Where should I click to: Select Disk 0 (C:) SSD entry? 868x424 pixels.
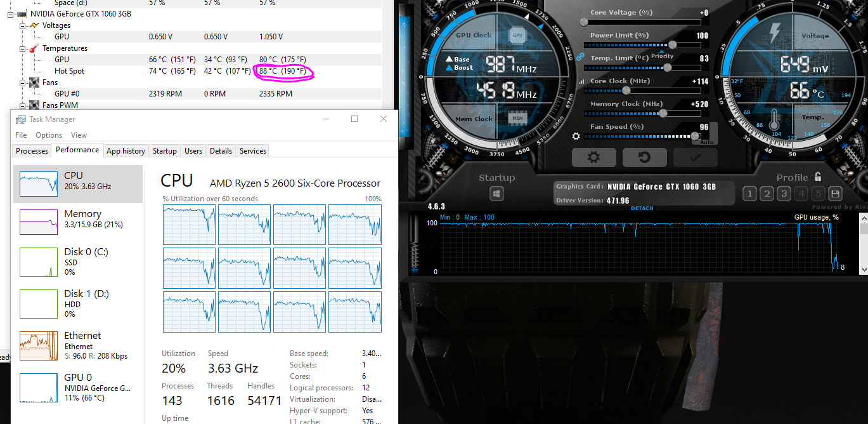[x=78, y=262]
